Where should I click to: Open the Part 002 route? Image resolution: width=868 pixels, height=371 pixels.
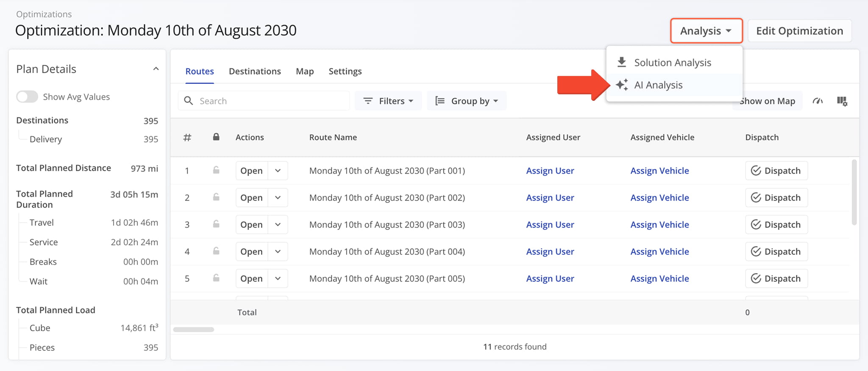252,197
